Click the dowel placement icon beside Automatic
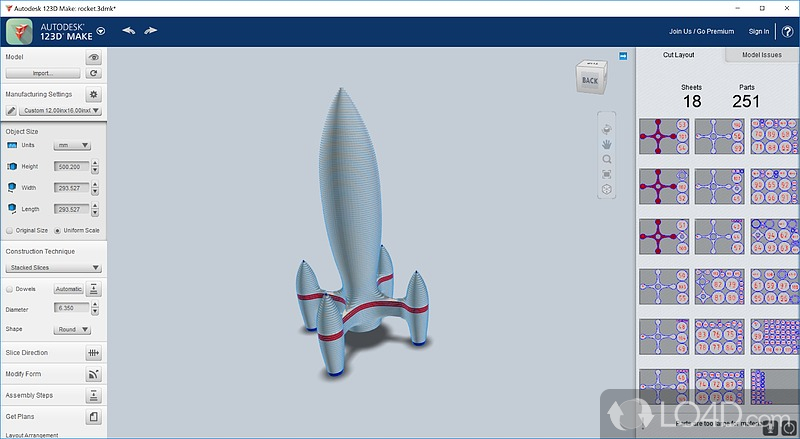The height and width of the screenshot is (439, 800). [x=93, y=289]
